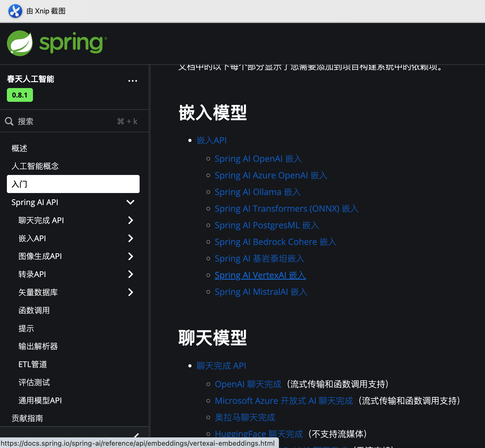The width and height of the screenshot is (485, 448).
Task: Click the 聊天模型 heading
Action: (213, 338)
